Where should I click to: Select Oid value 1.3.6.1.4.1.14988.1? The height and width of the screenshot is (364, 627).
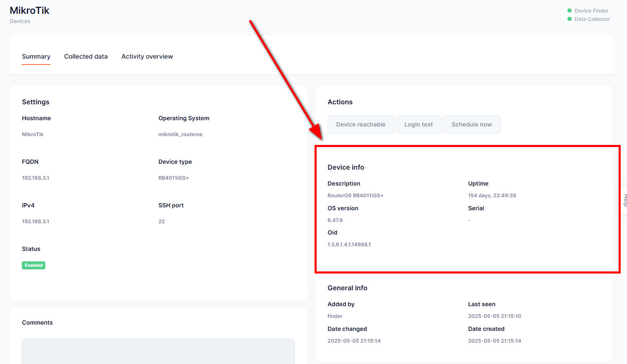(349, 245)
